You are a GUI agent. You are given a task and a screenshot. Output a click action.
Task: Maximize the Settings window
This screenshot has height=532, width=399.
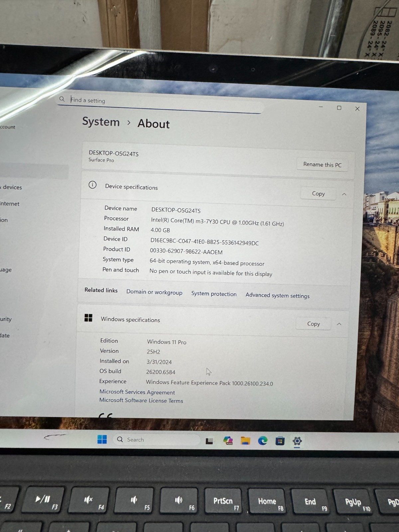[339, 108]
